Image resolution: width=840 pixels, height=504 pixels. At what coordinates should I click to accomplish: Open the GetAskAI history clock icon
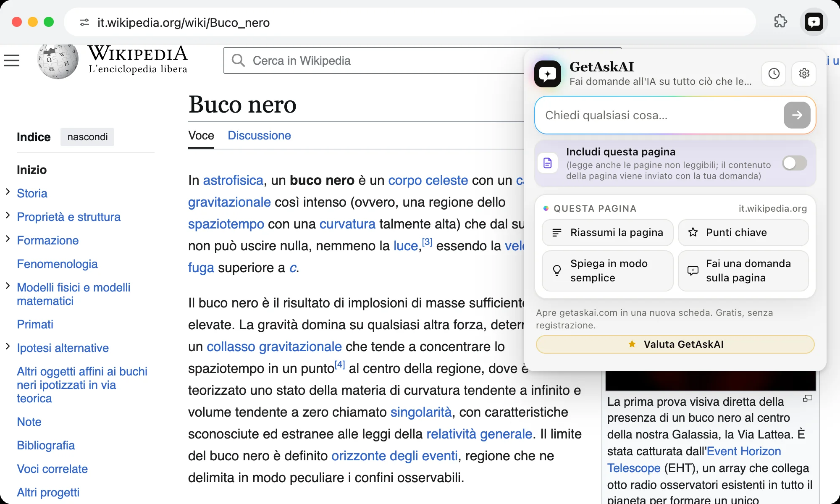(774, 73)
